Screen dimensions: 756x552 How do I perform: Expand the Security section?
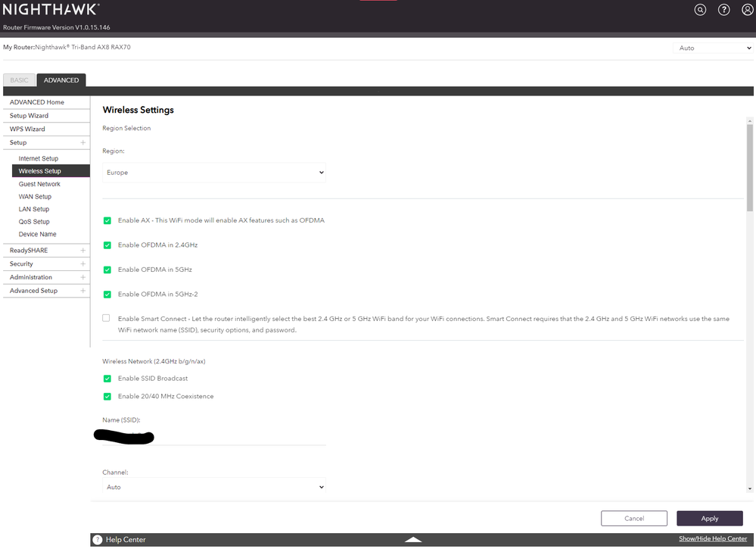[x=83, y=264]
